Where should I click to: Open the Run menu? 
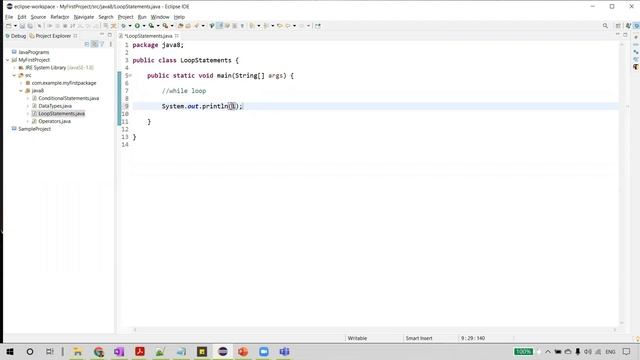142,17
